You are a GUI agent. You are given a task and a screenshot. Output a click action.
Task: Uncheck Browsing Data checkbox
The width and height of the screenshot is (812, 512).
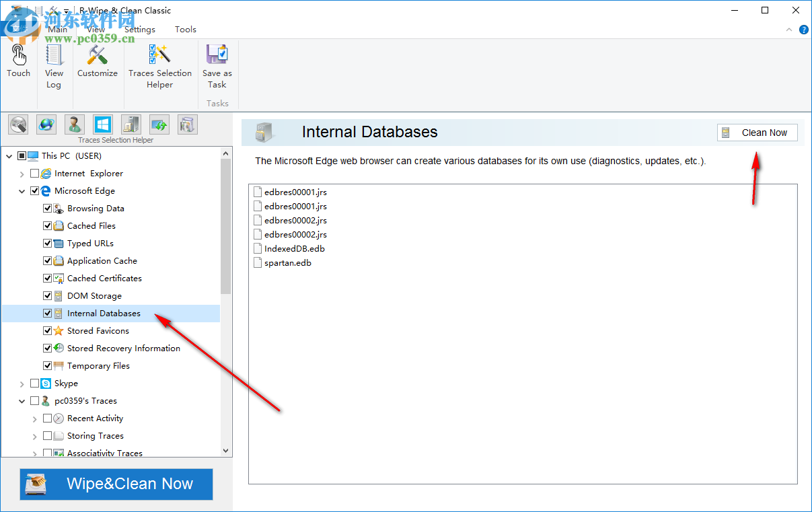click(x=48, y=209)
